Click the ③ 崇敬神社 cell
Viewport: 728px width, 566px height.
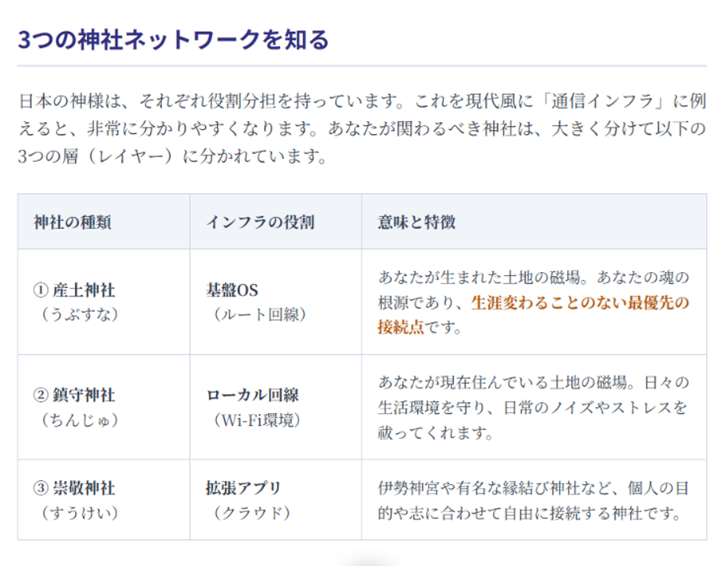click(104, 500)
